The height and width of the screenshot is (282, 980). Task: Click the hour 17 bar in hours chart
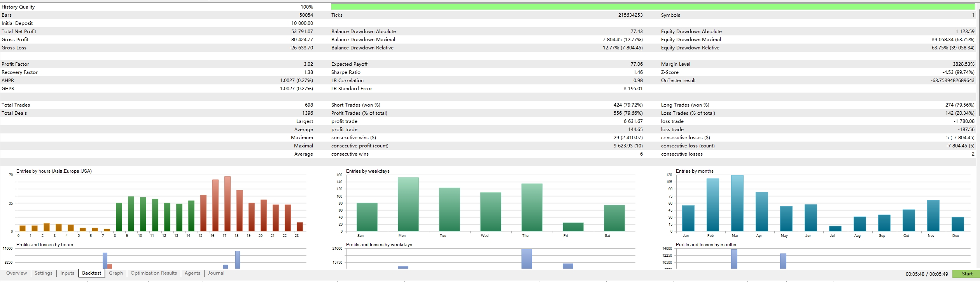click(227, 204)
